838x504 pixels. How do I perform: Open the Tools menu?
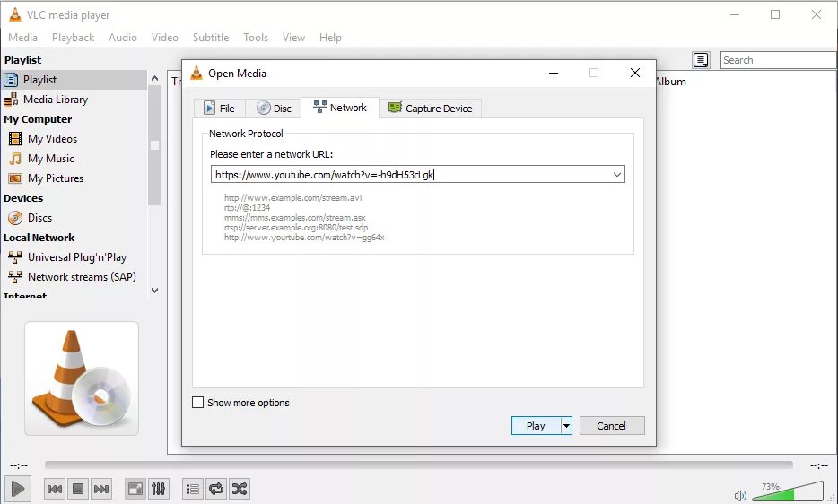pyautogui.click(x=256, y=38)
